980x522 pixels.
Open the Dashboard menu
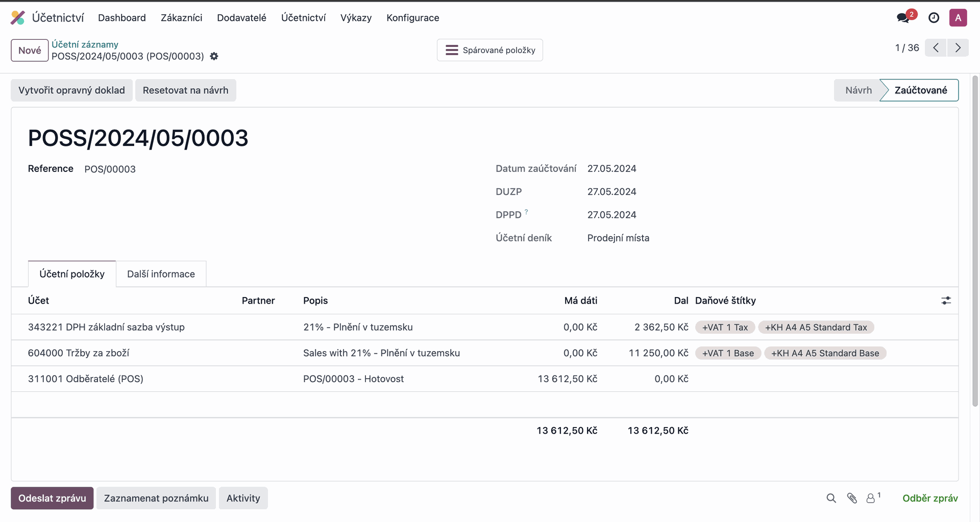click(x=122, y=18)
